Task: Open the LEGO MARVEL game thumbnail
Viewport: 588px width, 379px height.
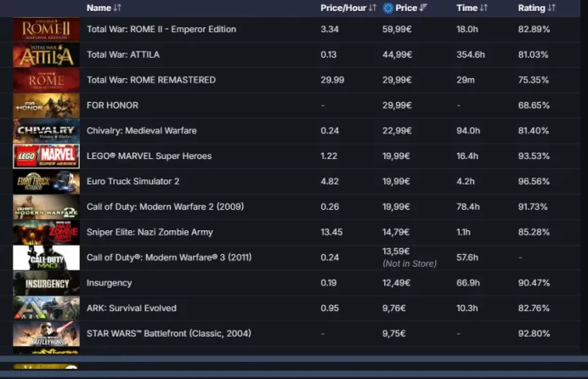Action: pyautogui.click(x=46, y=156)
